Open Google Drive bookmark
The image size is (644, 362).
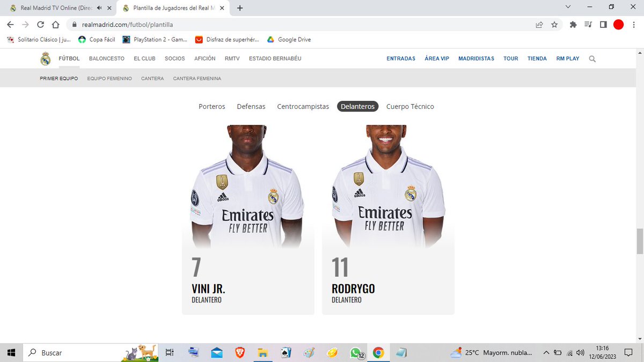[289, 40]
